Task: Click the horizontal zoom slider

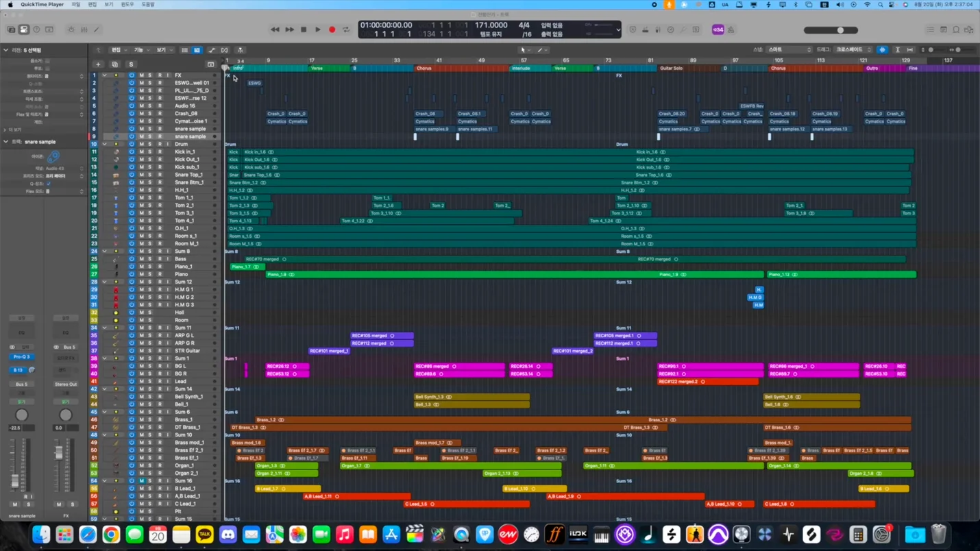Action: click(962, 50)
